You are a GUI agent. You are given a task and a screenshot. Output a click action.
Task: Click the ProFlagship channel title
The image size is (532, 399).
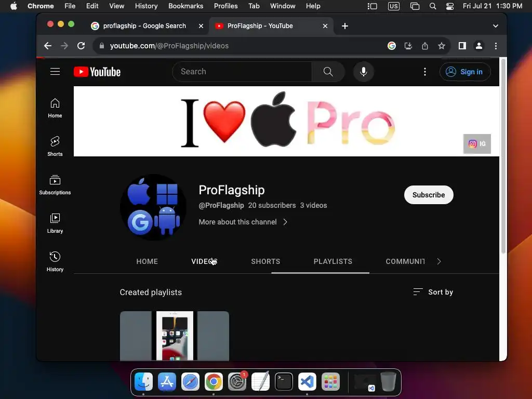click(231, 190)
